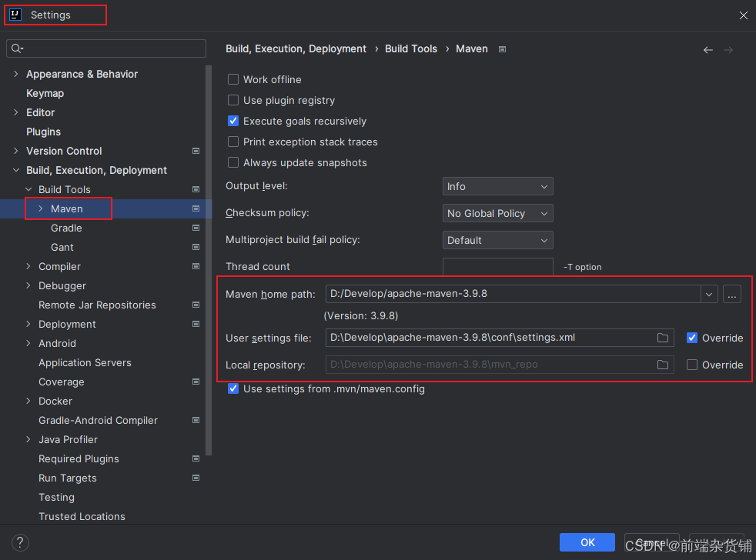Go forward with the right arrow
This screenshot has height=560, width=756.
point(728,50)
